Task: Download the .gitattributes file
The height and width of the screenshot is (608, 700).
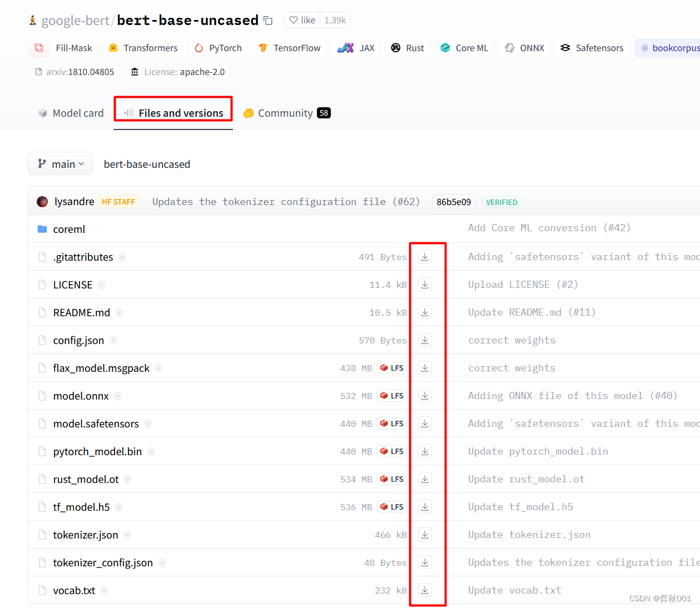Action: point(425,257)
